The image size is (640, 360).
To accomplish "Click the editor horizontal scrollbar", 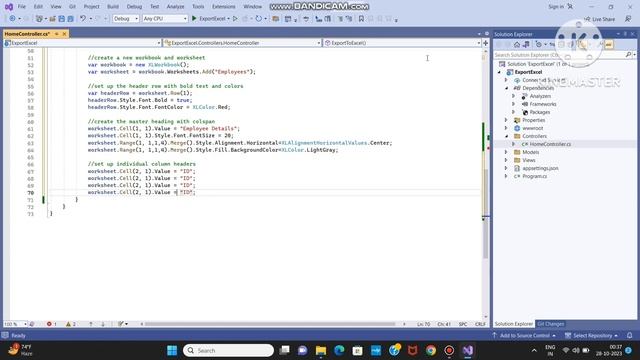I will (270, 324).
